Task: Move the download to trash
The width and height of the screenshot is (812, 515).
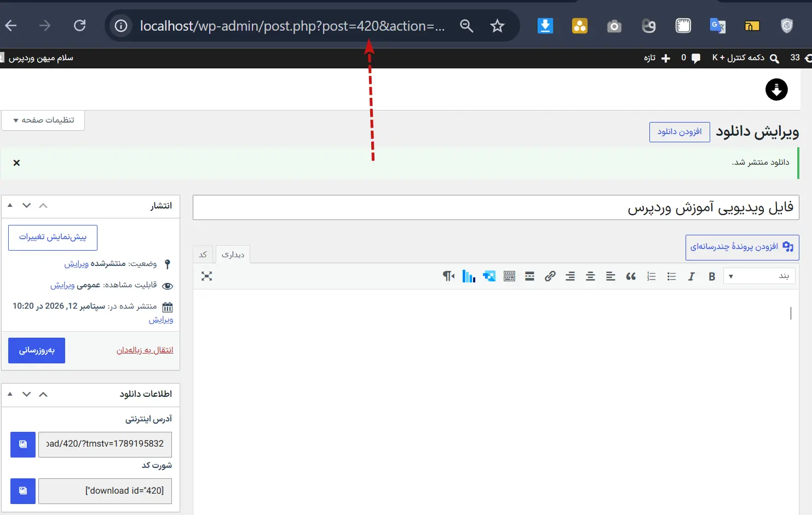Action: [x=145, y=350]
